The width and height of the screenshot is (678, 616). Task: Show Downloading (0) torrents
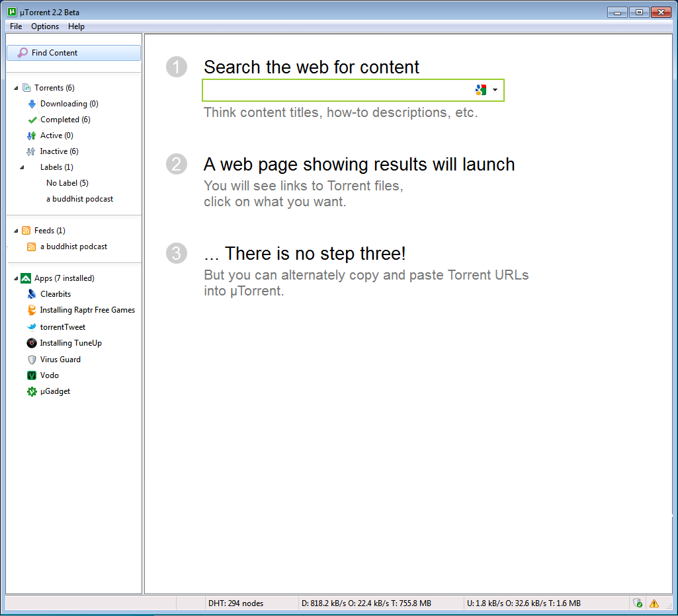(x=69, y=104)
